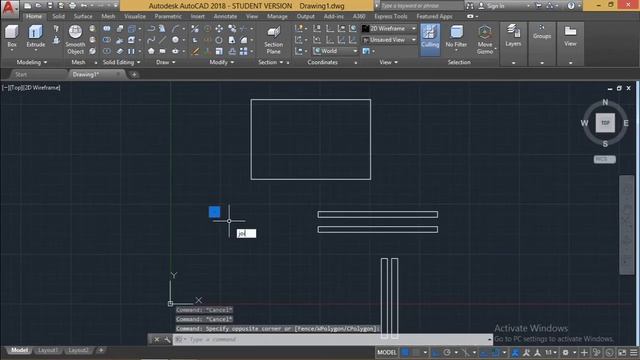Expand the Section panel
The image size is (640, 360).
pos(271,62)
